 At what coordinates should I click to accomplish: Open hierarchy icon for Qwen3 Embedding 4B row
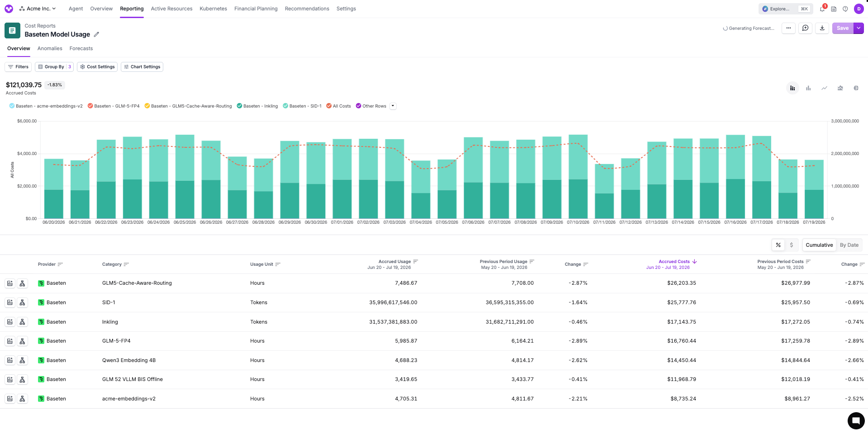[22, 360]
